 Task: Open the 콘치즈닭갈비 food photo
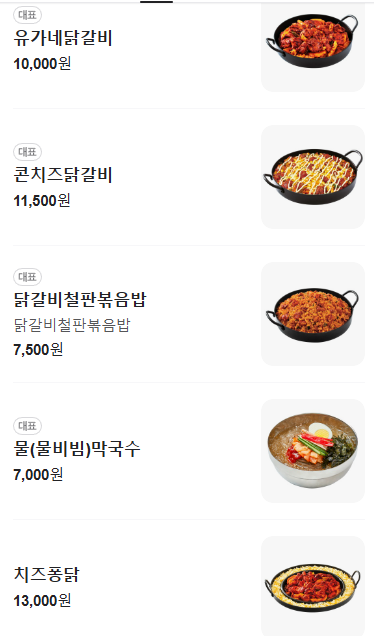[313, 177]
